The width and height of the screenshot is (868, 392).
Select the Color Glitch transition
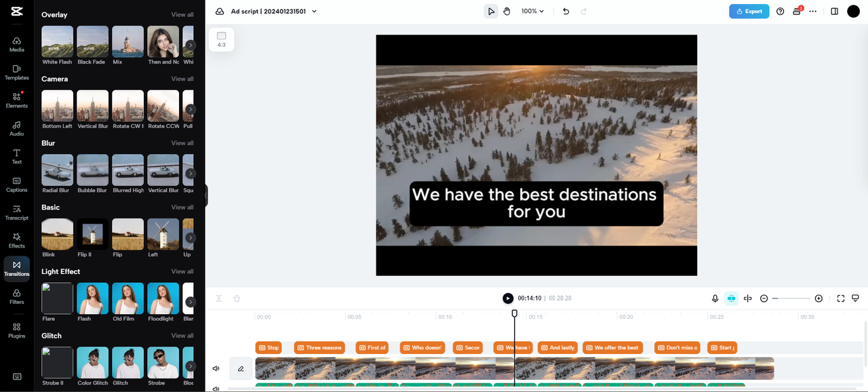pyautogui.click(x=92, y=367)
